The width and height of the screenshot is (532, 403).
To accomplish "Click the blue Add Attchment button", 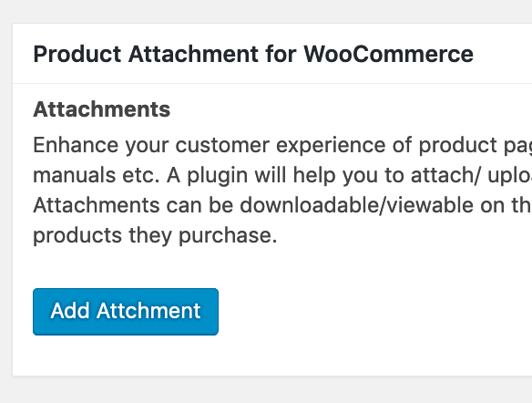I will tap(126, 312).
